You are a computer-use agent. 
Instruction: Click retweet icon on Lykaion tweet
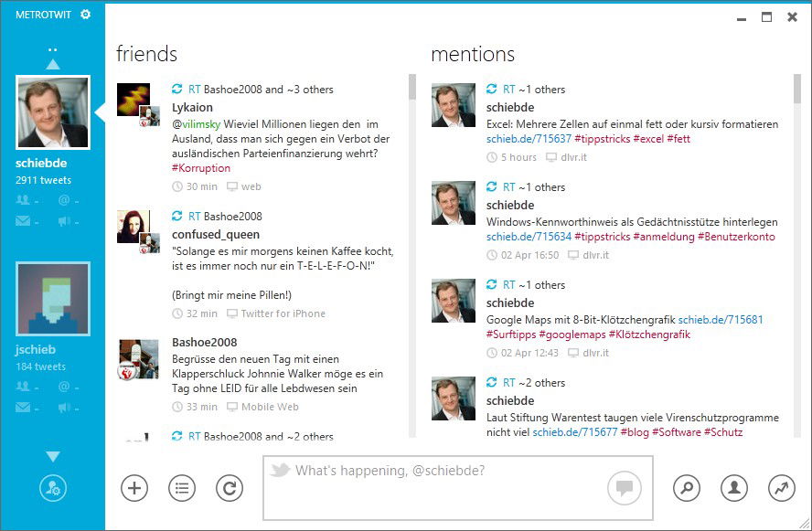pos(177,89)
